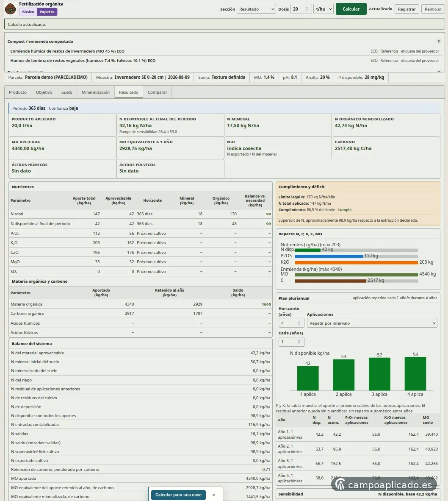
Task: Click the 'P disponible: 28 mg/kg' soil value
Action: point(361,77)
